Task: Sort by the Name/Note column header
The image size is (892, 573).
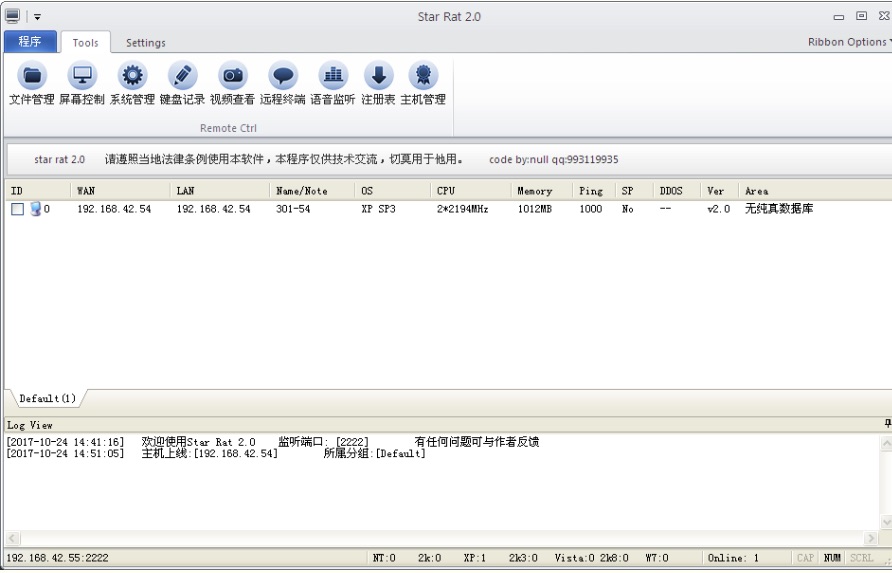Action: click(x=312, y=191)
